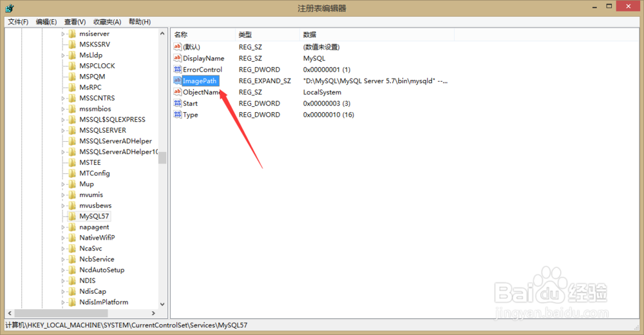
Task: Click the MSTEE folder icon
Action: [x=72, y=162]
